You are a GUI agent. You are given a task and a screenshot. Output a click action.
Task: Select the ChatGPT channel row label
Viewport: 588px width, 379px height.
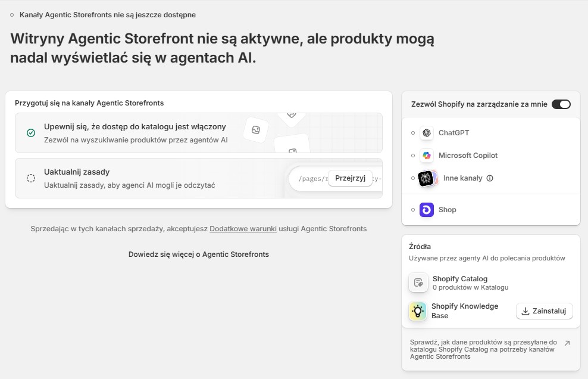pos(453,133)
